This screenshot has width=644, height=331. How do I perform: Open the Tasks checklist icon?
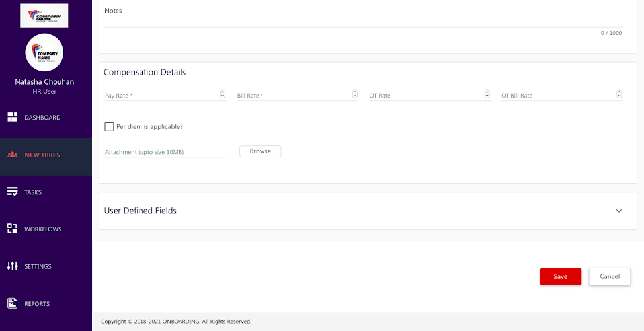13,192
